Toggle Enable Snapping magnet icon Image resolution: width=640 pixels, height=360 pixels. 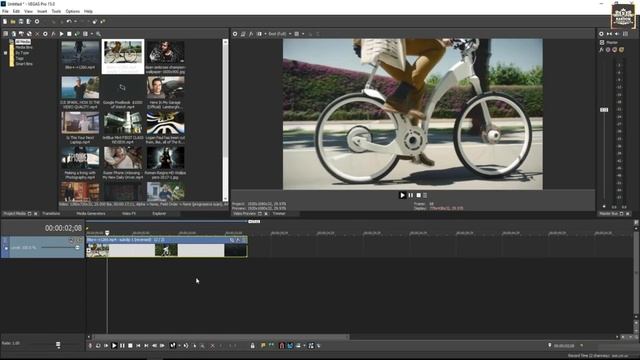click(x=281, y=346)
